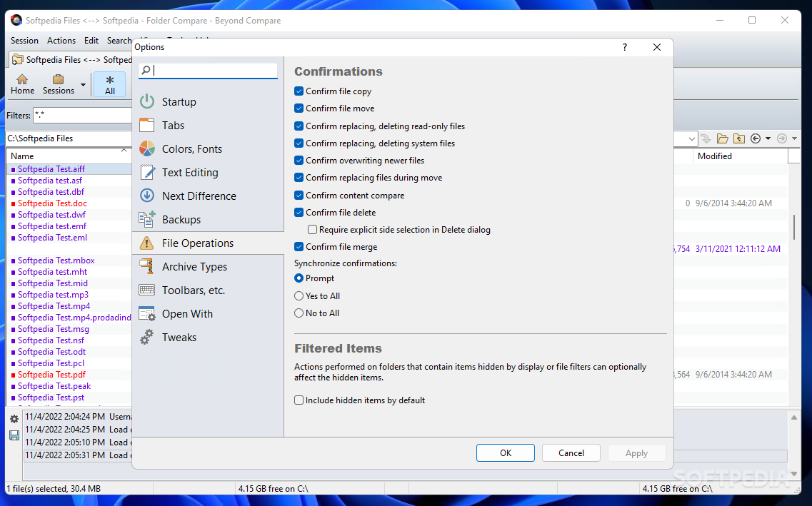Toggle Confirm replacing files during move
Screen dimensions: 812x506
tap(299, 178)
